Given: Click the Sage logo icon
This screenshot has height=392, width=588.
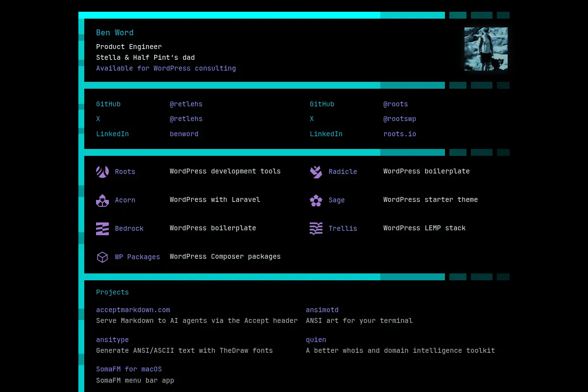Looking at the screenshot, I should pos(316,200).
